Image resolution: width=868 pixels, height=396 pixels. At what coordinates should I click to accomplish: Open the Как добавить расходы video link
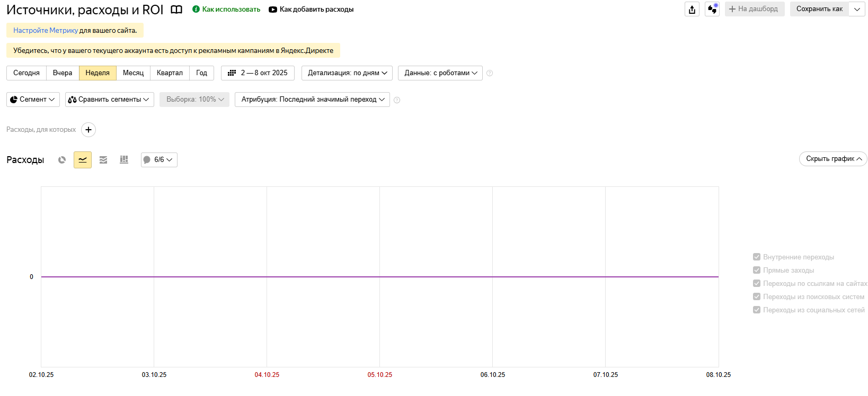coord(311,10)
